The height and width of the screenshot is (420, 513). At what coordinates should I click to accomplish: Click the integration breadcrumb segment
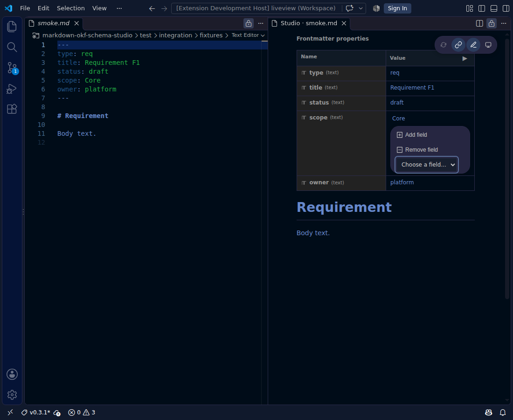click(175, 35)
